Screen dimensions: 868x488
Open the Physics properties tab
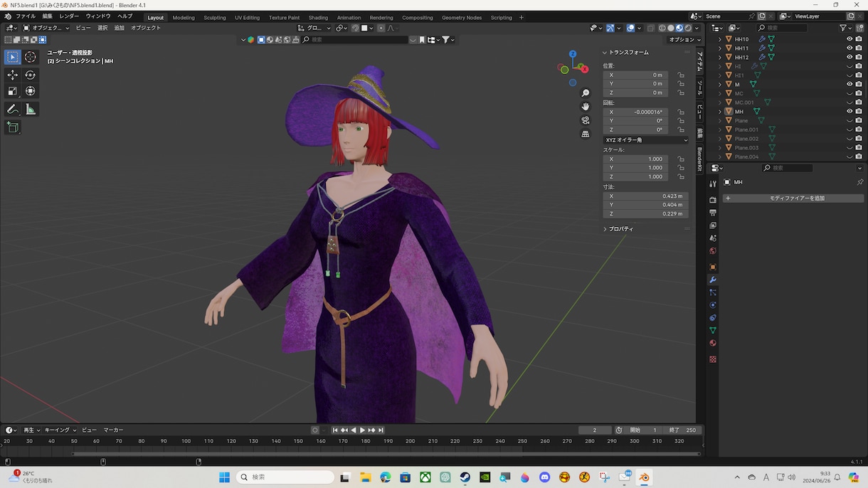click(713, 305)
